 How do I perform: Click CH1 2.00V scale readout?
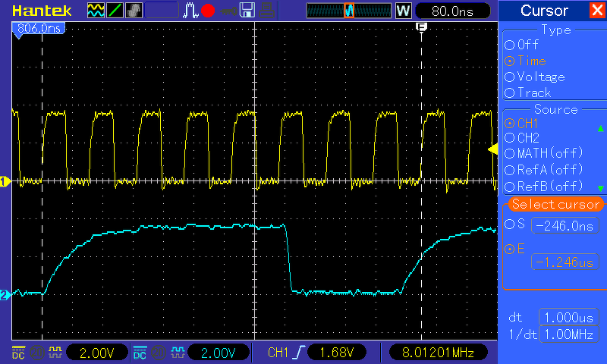click(x=97, y=353)
